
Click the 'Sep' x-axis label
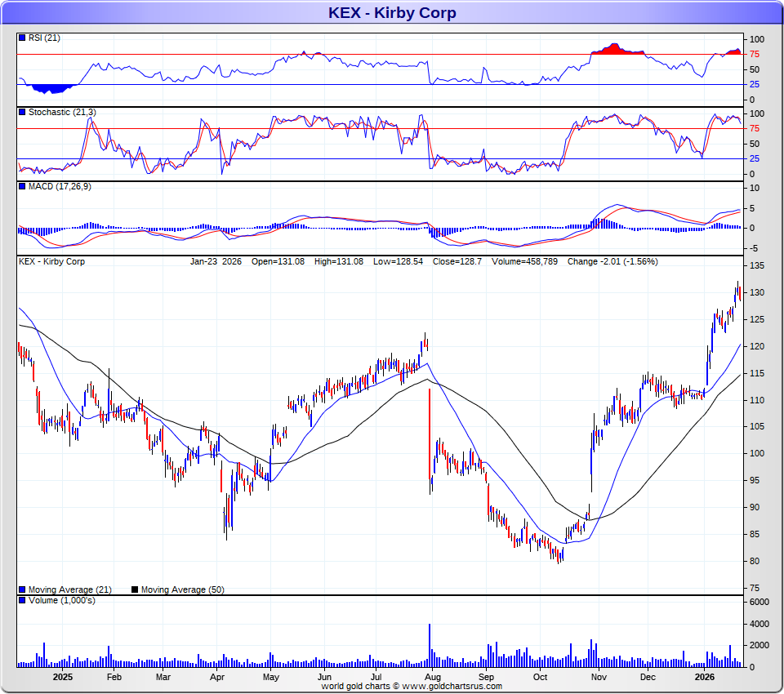486,677
